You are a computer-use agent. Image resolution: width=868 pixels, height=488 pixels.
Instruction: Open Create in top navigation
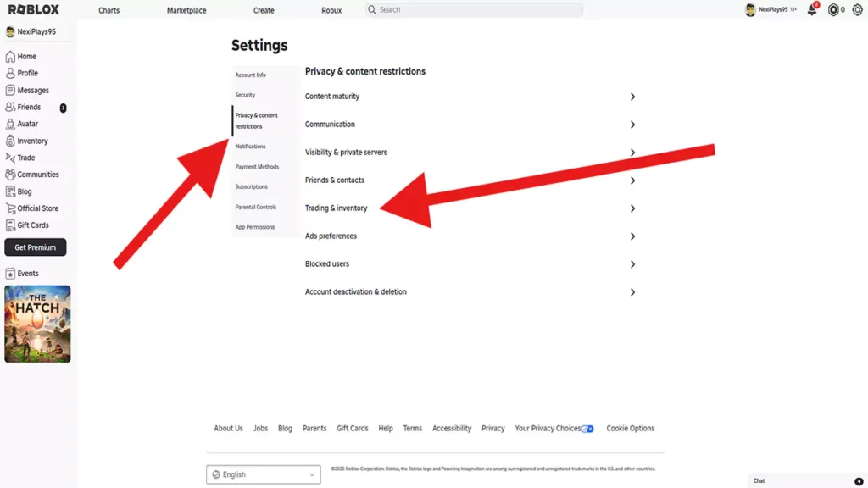tap(264, 10)
